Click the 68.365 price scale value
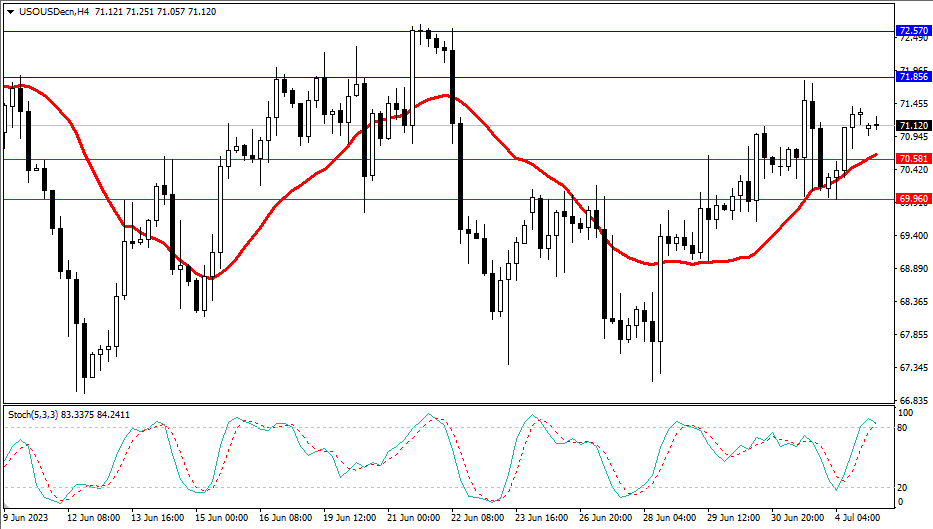Image resolution: width=933 pixels, height=529 pixels. tap(913, 302)
